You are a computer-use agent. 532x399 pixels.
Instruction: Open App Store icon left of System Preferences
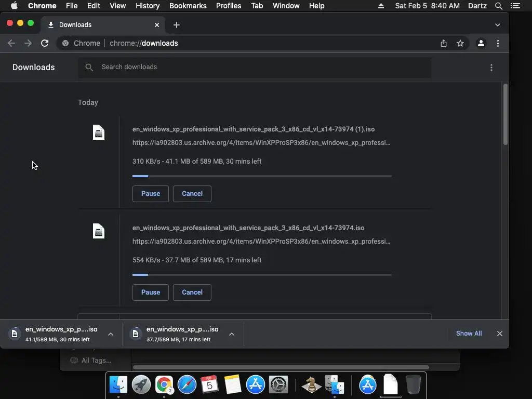tap(256, 385)
